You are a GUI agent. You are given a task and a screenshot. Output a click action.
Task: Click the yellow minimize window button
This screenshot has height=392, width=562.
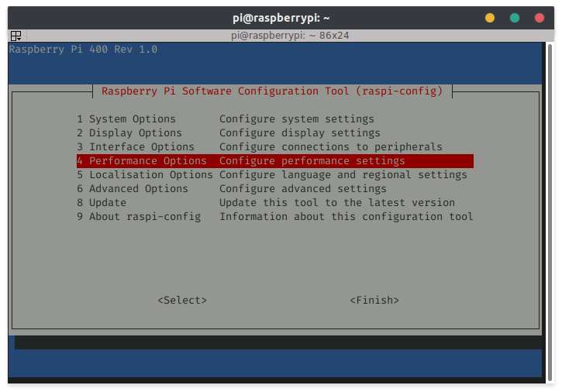tap(490, 18)
